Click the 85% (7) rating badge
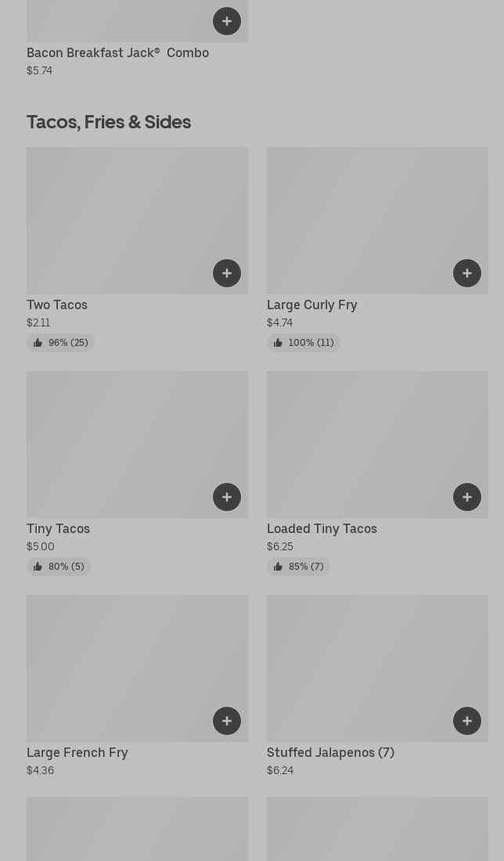Image resolution: width=504 pixels, height=861 pixels. [298, 567]
